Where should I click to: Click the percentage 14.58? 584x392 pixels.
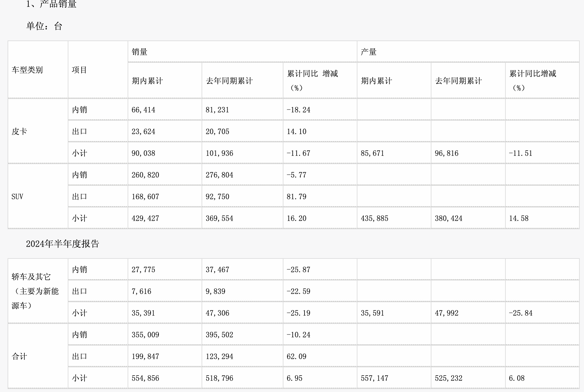coord(519,218)
